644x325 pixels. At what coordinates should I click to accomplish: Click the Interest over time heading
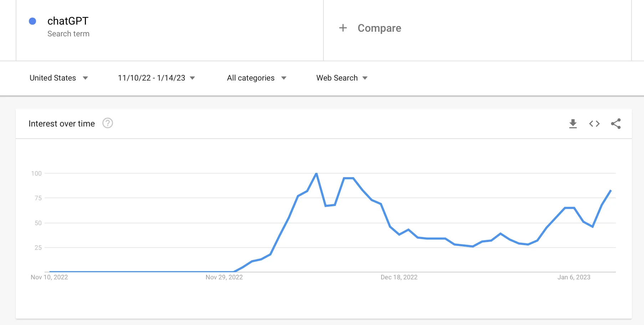62,124
